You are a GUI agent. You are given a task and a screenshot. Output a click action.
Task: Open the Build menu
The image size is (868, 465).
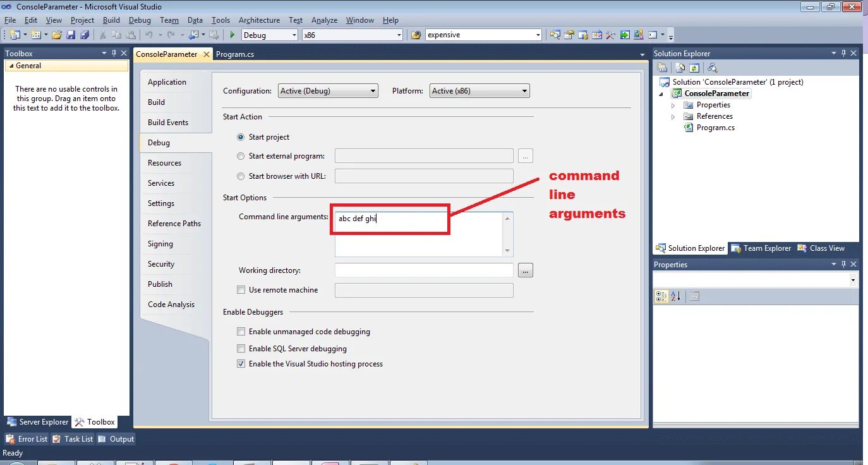tap(111, 20)
